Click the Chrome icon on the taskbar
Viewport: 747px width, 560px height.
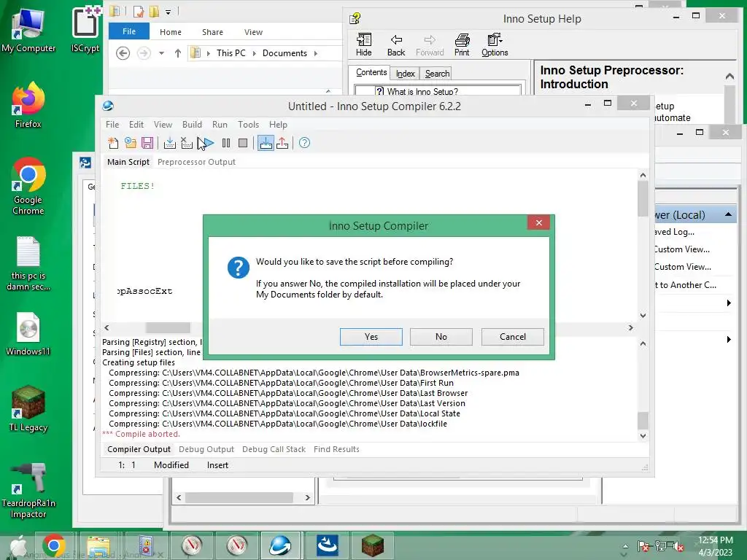[53, 545]
